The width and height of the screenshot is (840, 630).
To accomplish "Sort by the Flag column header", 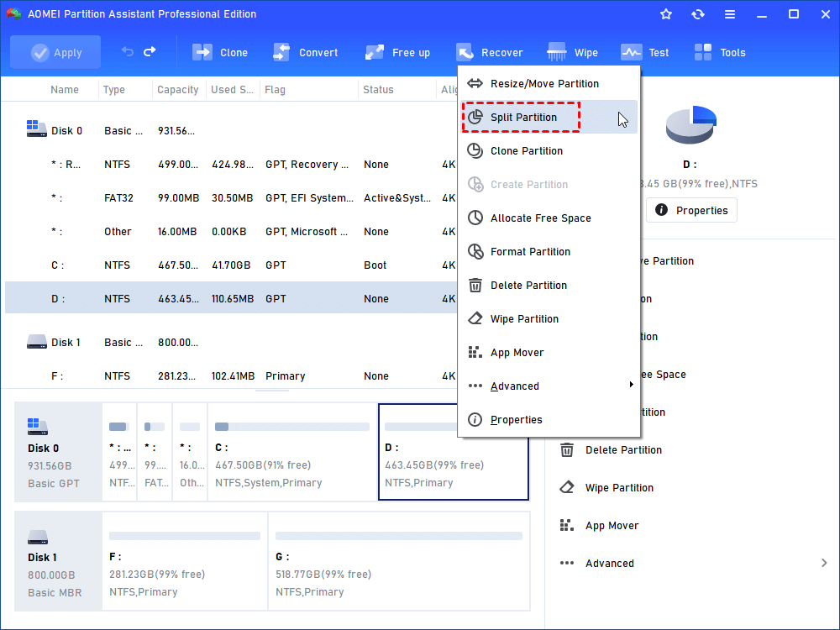I will click(275, 90).
